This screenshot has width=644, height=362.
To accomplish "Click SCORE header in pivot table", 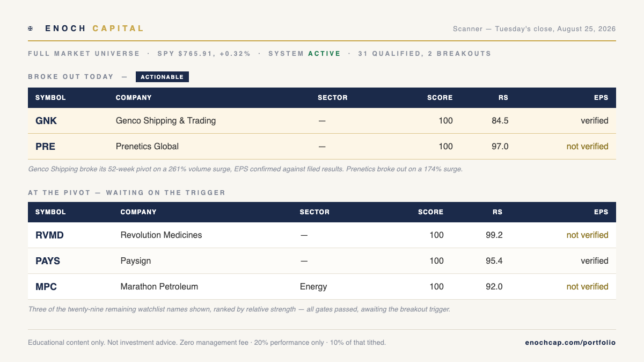I will point(431,212).
